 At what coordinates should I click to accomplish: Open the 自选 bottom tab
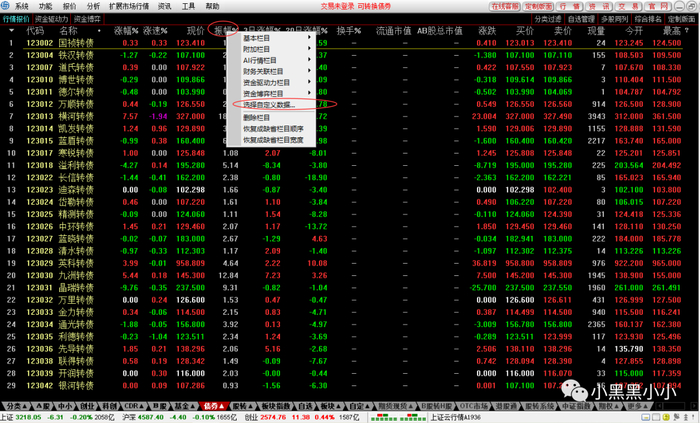coord(306,406)
